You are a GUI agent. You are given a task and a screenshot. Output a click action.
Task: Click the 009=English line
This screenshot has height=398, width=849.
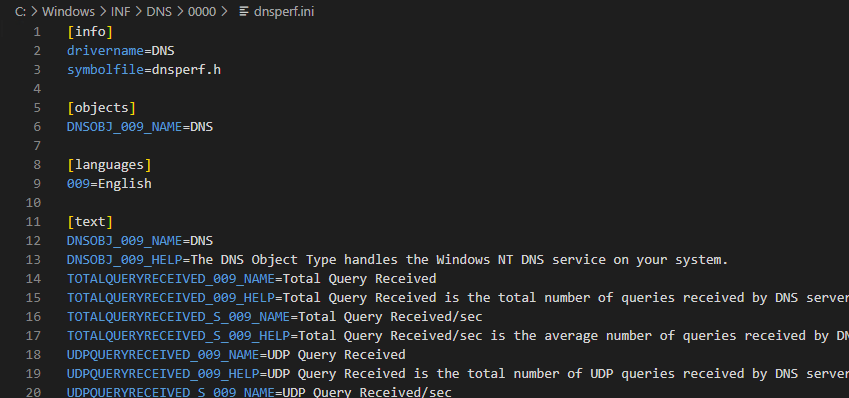109,184
